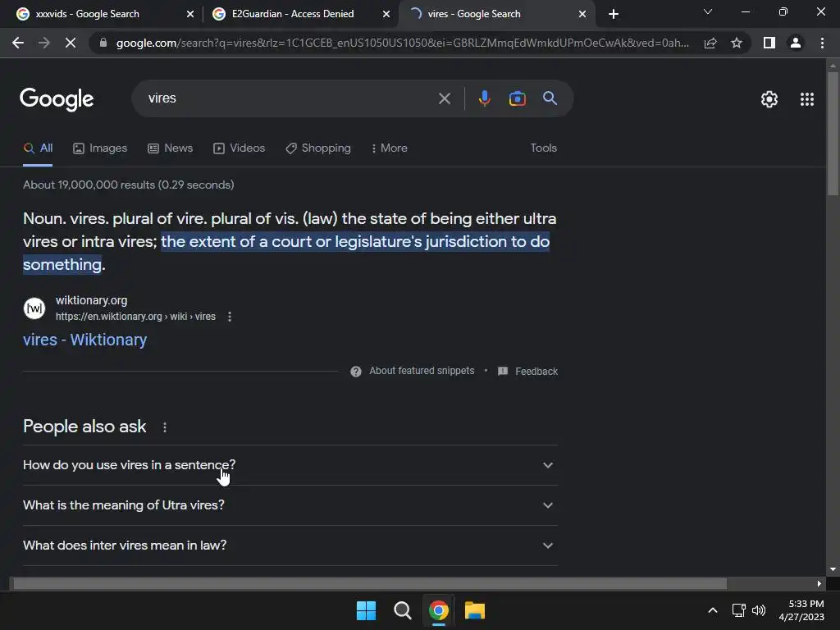Open File Explorer from taskbar
This screenshot has height=630, width=840.
(x=475, y=610)
